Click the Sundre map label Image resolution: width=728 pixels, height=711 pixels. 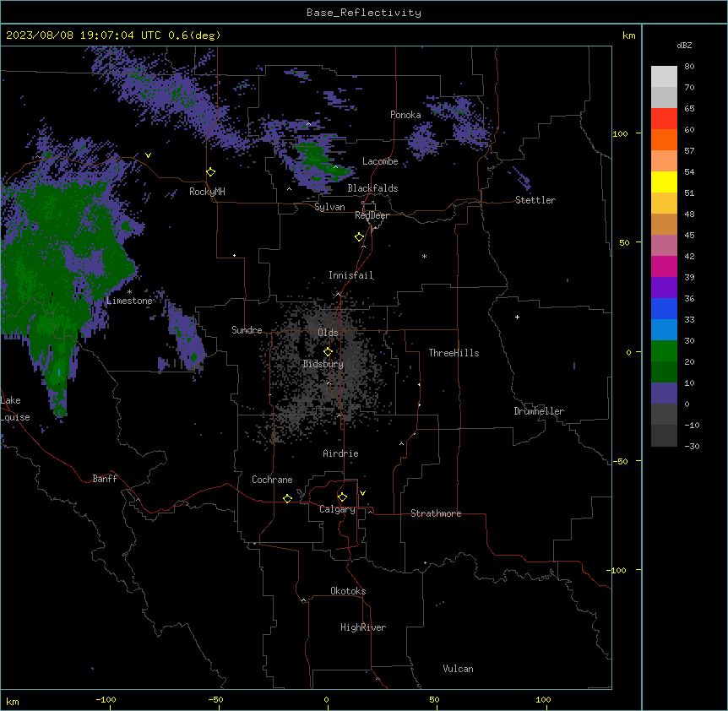tap(247, 330)
